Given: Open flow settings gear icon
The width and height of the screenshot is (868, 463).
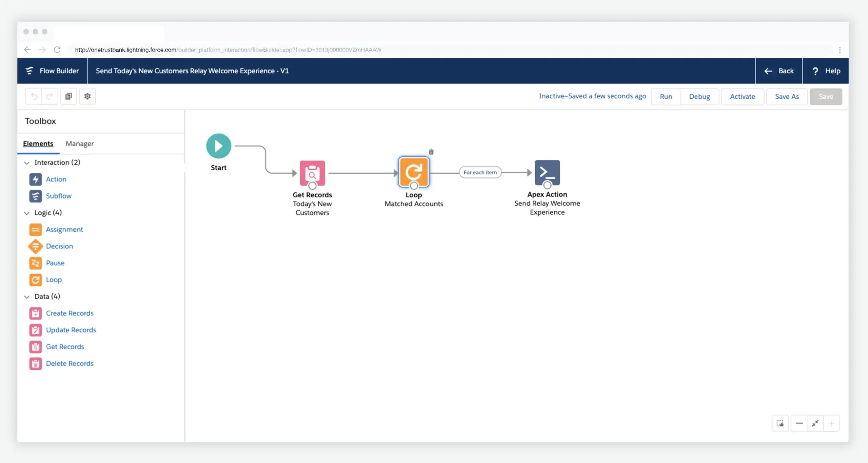Looking at the screenshot, I should (87, 96).
